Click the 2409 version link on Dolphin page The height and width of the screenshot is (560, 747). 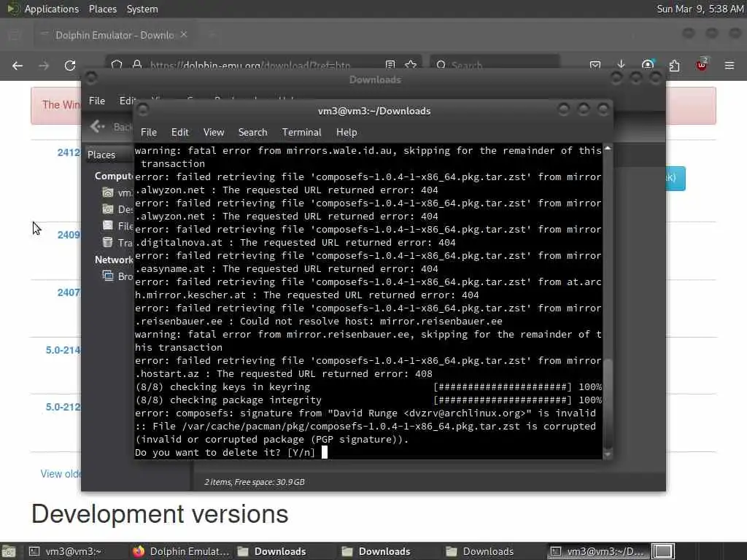69,235
